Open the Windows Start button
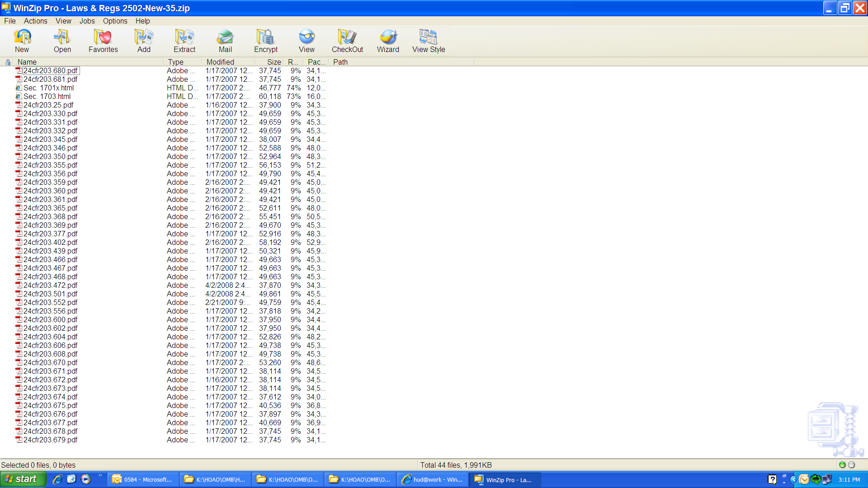This screenshot has width=868, height=488. coord(23,479)
